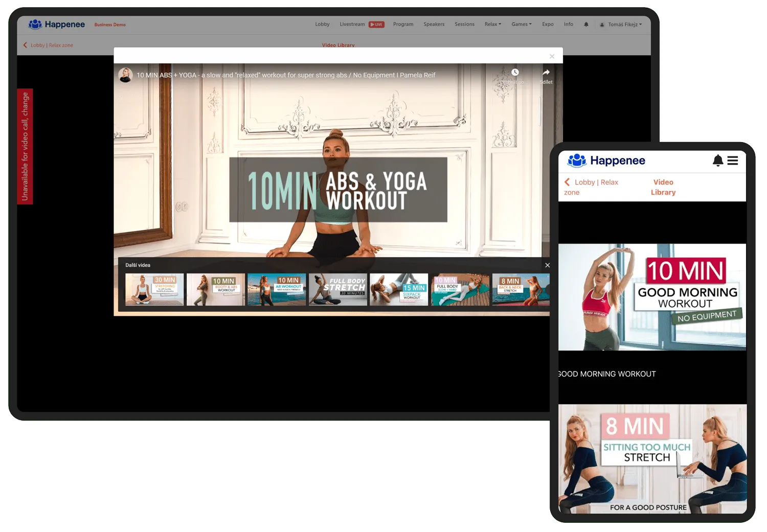Viewport: 767px width, 532px height.
Task: Click the Video Library heading on phone
Action: click(x=663, y=187)
